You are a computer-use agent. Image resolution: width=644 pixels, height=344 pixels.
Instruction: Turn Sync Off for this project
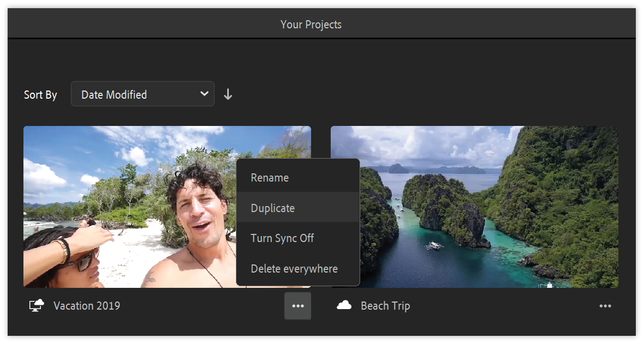(282, 238)
